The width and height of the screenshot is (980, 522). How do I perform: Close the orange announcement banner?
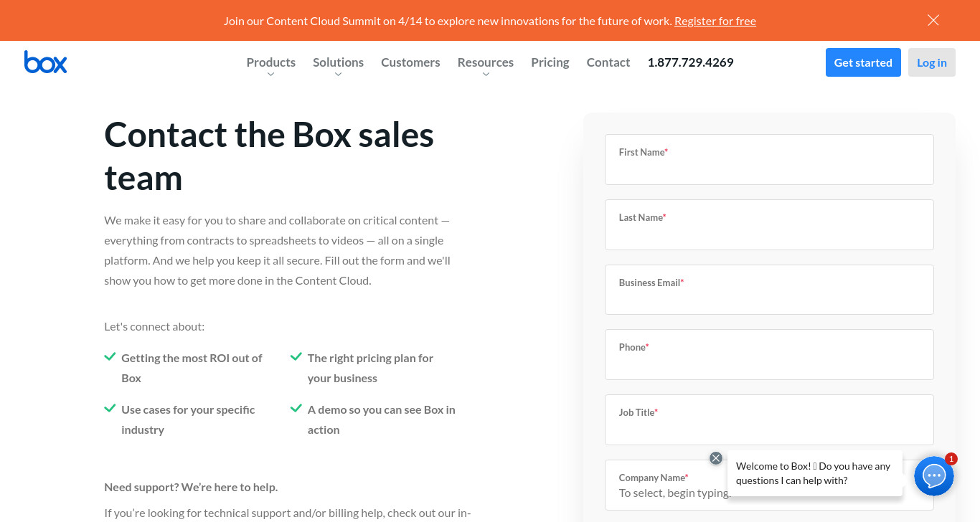[x=933, y=20]
